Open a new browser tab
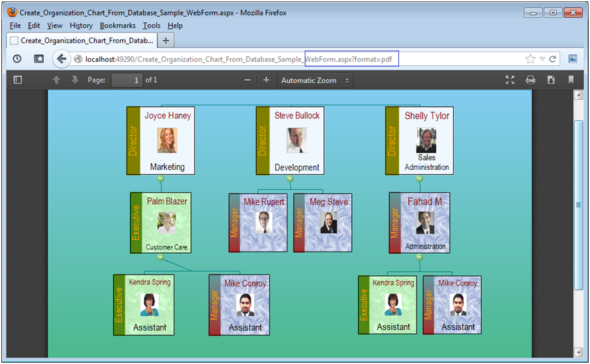Image resolution: width=590 pixels, height=364 pixels. click(166, 40)
